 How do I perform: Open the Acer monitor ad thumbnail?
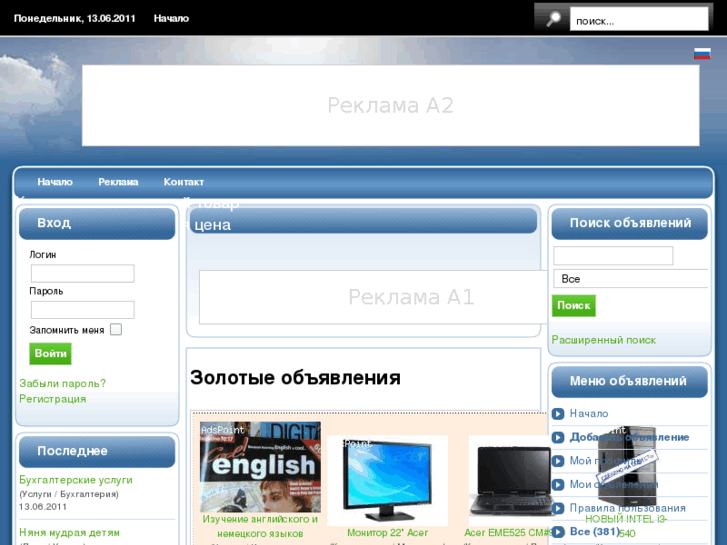pos(388,481)
